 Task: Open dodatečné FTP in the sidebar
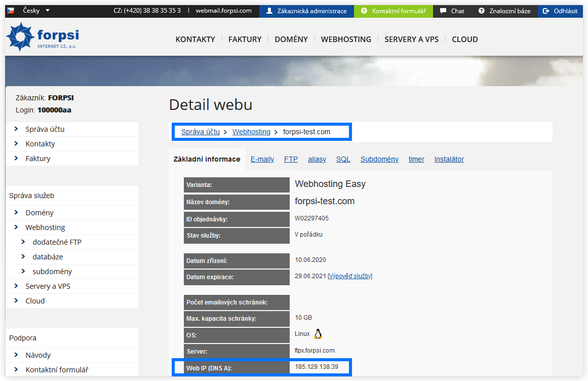(57, 242)
